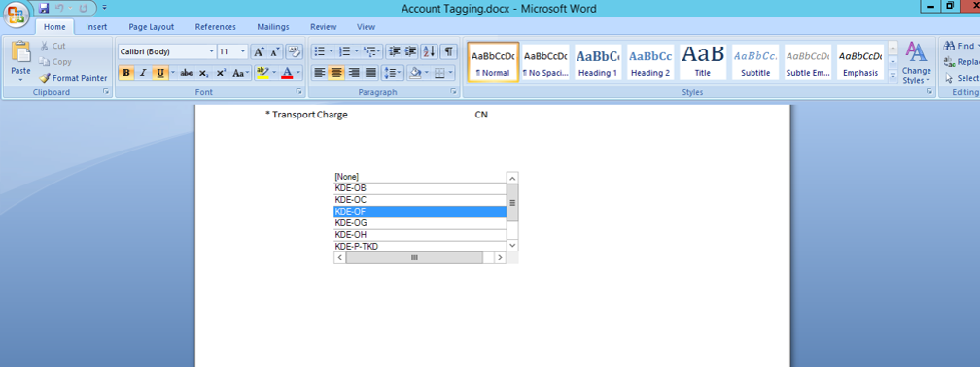Align text to the right

(354, 73)
